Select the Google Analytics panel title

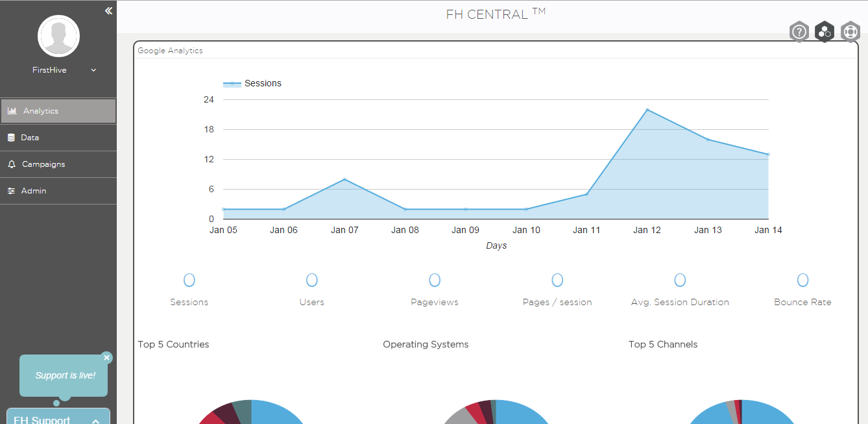point(170,51)
